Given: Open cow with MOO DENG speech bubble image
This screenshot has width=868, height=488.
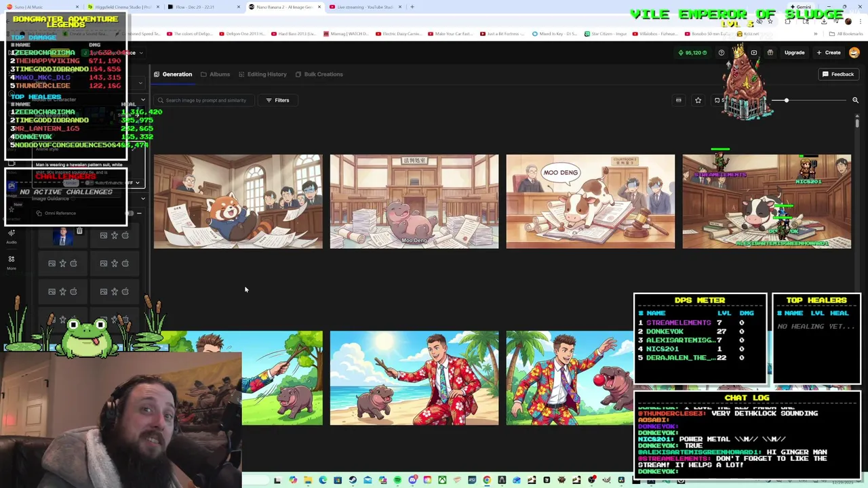Looking at the screenshot, I should tap(591, 201).
